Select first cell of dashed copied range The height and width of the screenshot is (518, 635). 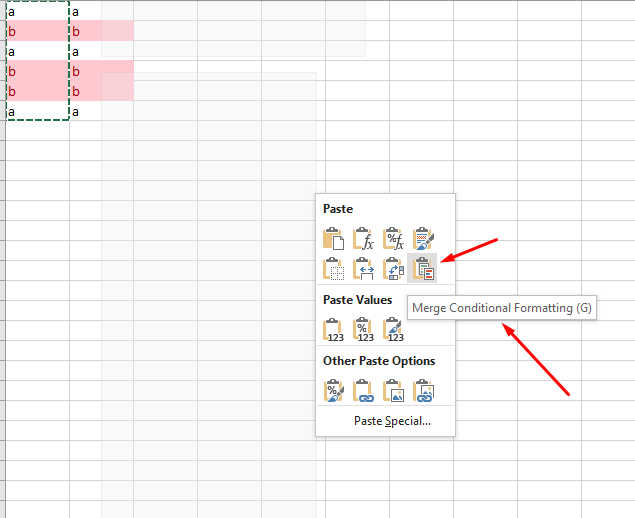pyautogui.click(x=38, y=11)
